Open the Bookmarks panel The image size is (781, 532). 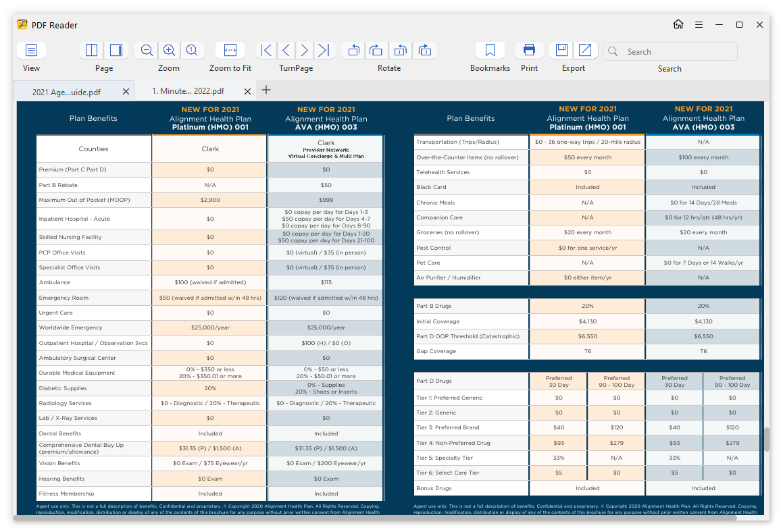(490, 50)
